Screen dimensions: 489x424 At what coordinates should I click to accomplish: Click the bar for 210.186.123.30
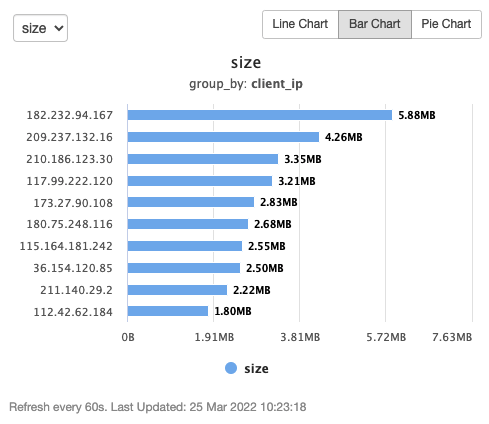tap(203, 159)
